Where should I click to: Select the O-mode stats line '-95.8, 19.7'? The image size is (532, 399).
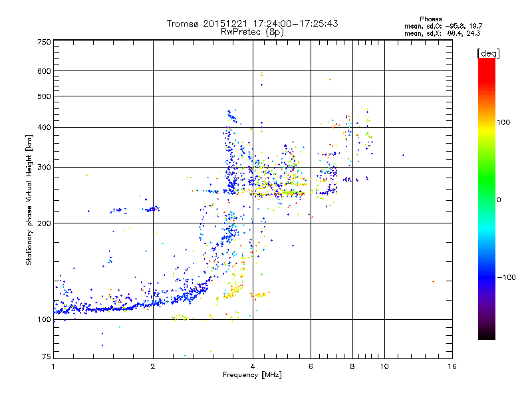tap(464, 26)
